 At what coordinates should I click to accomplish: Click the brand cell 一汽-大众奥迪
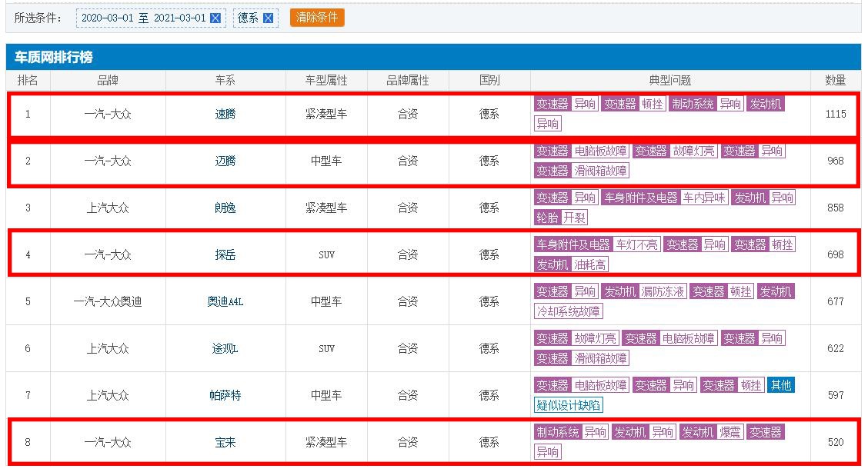pos(108,302)
